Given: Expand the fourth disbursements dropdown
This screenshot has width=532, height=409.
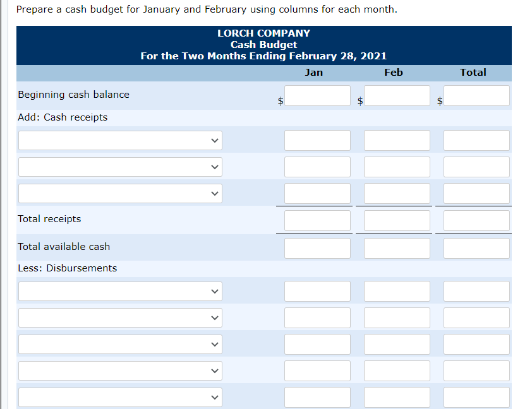Looking at the screenshot, I should [120, 370].
